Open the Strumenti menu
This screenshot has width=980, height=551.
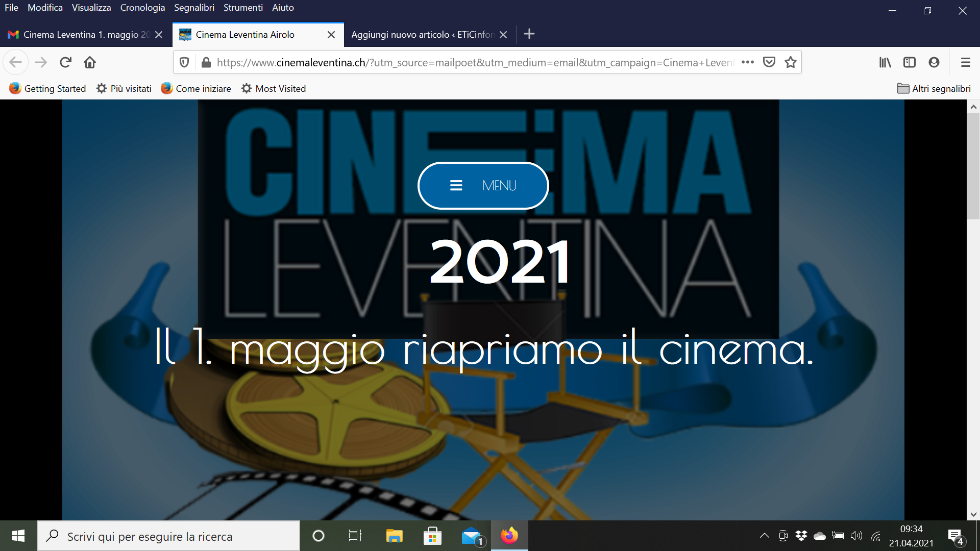(243, 8)
